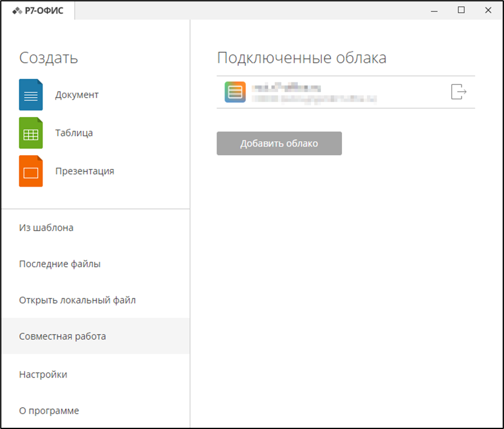Screen dimensions: 504x429
Task: Go to Совместная работа section
Action: (95, 336)
